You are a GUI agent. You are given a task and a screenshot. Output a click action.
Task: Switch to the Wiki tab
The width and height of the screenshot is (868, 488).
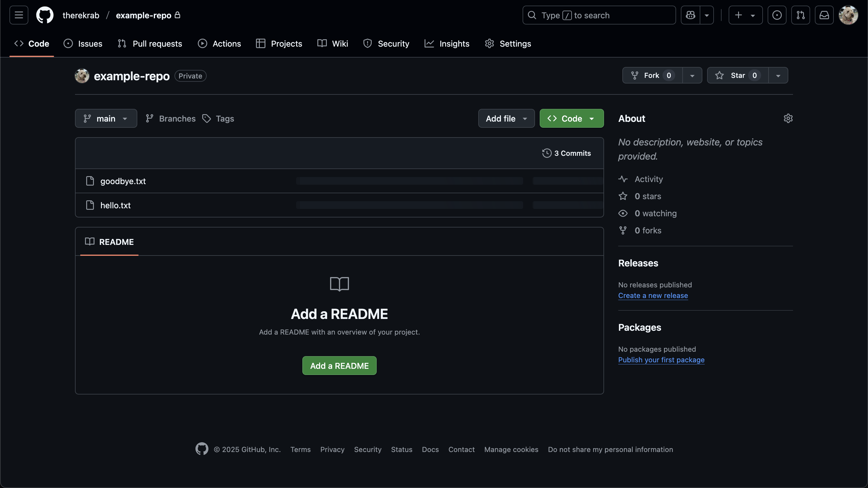tap(333, 43)
